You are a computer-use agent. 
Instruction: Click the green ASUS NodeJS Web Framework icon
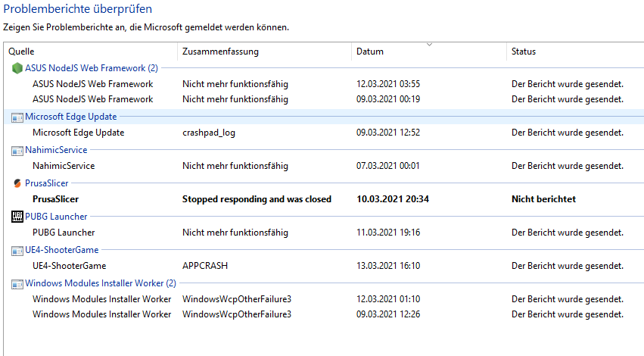tap(17, 68)
